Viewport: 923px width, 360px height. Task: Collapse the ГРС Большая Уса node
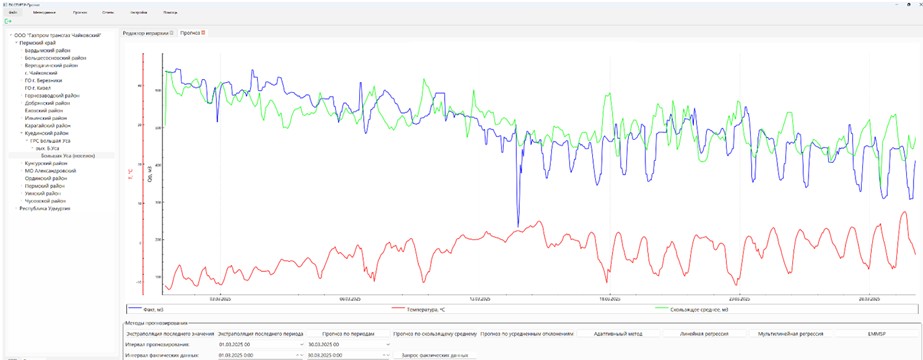26,141
